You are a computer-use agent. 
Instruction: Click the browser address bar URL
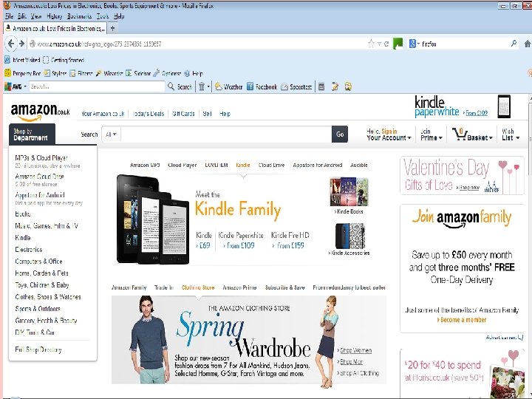(x=99, y=44)
